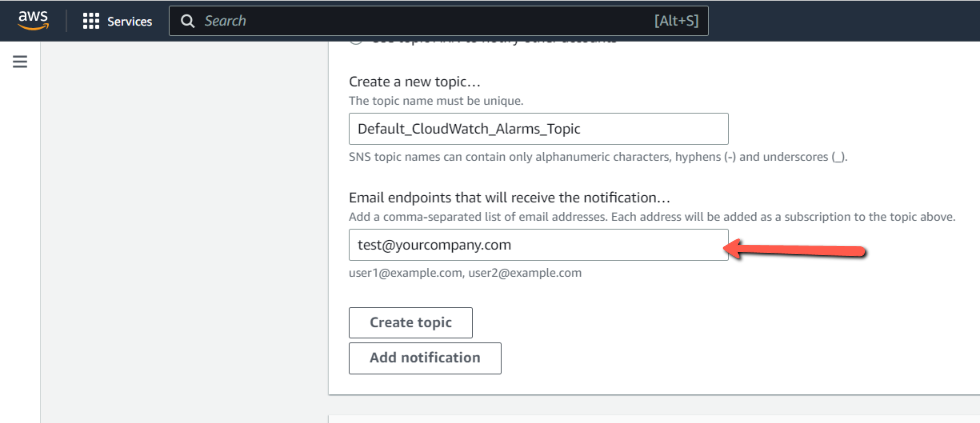Click the search magnifier icon
Image resolution: width=980 pixels, height=423 pixels.
[188, 21]
